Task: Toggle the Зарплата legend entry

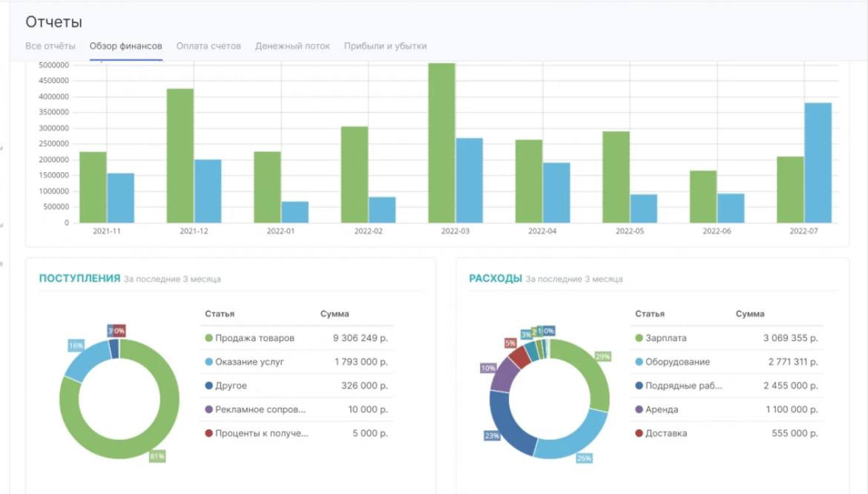Action: coord(665,338)
